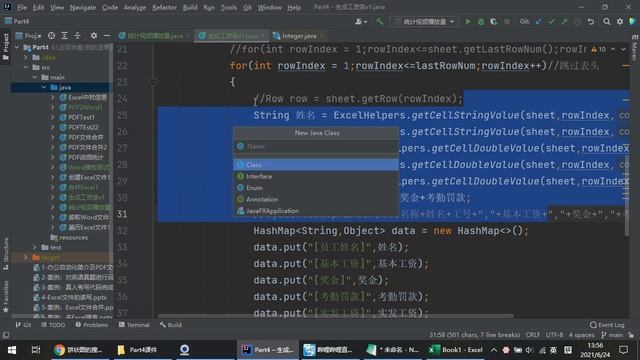Open the Navigate menu
The height and width of the screenshot is (360, 640).
pos(83,7)
